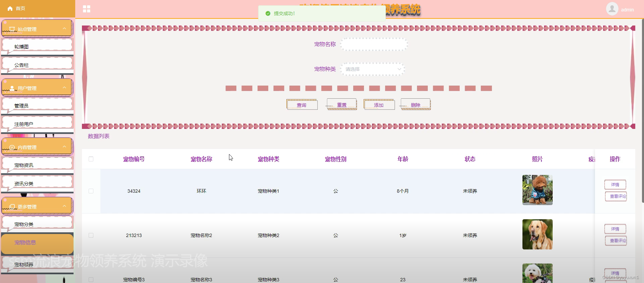Click 查看评论 for pet 环环
Image resolution: width=644 pixels, height=283 pixels.
point(616,196)
